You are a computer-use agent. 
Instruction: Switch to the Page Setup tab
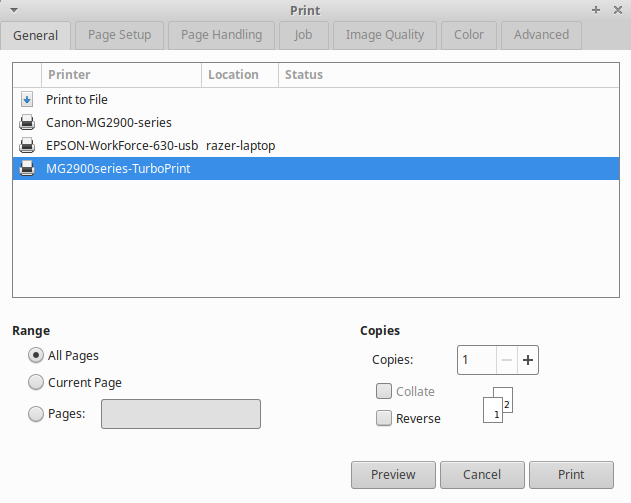(x=119, y=35)
